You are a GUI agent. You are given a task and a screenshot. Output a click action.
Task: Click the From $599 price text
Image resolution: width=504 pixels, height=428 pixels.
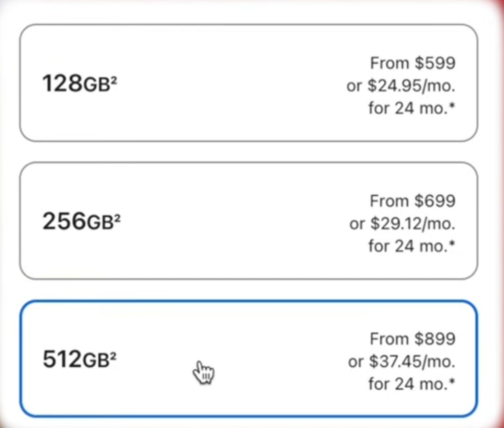[413, 63]
